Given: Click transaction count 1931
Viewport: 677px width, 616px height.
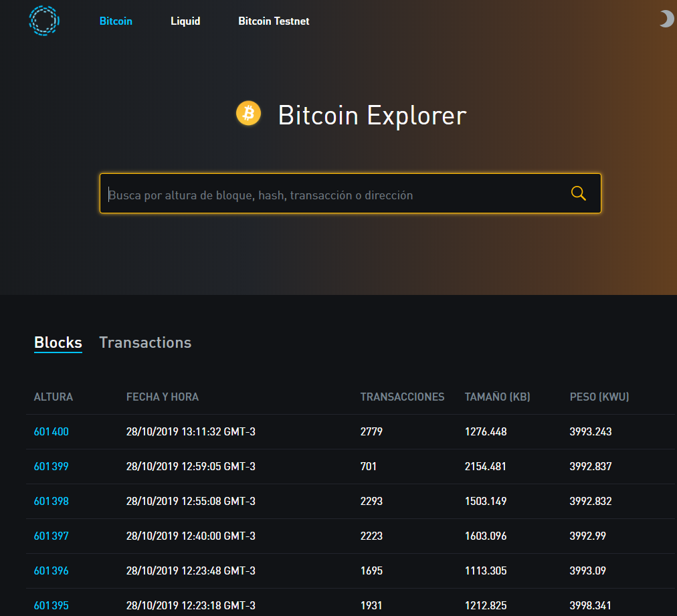Looking at the screenshot, I should point(371,606).
